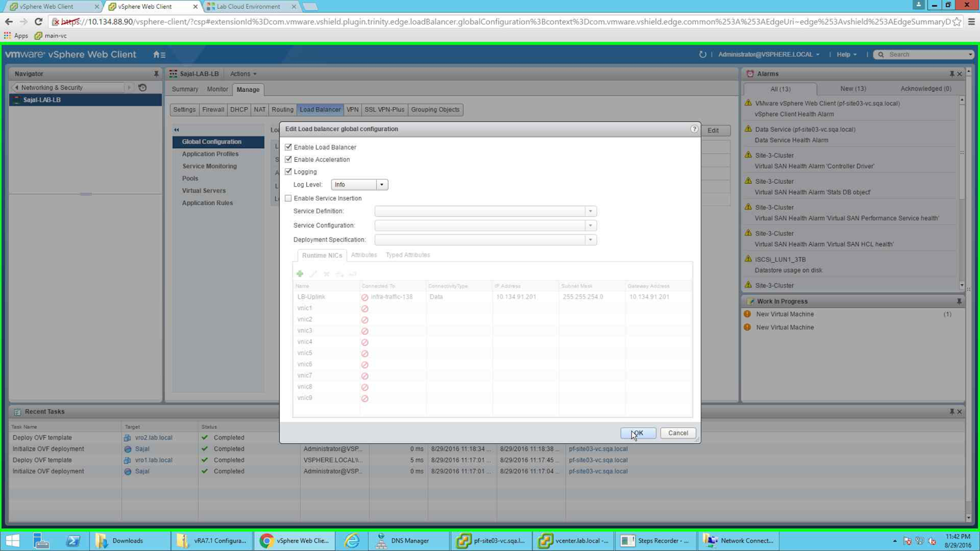Screen dimensions: 980x551
Task: Confirm dialog with OK button
Action: (638, 433)
